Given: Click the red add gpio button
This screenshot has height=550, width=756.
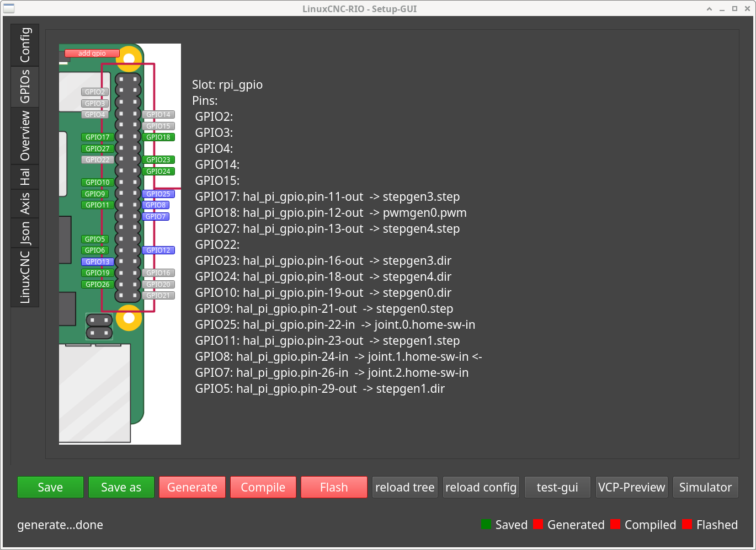Looking at the screenshot, I should click(92, 54).
